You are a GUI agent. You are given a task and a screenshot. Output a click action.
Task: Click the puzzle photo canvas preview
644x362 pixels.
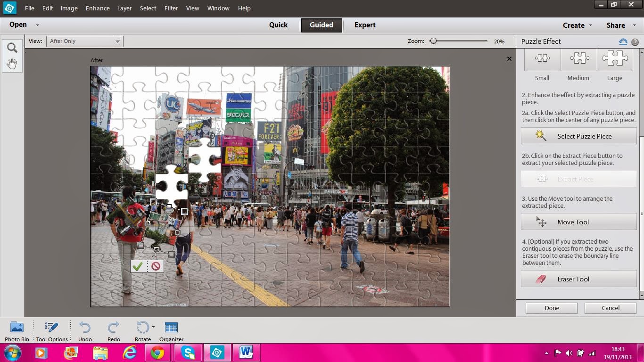click(270, 187)
